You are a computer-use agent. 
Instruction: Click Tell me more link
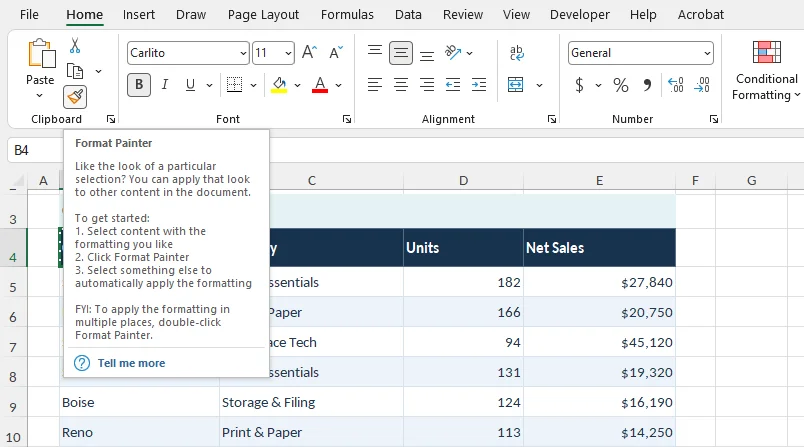pos(131,363)
